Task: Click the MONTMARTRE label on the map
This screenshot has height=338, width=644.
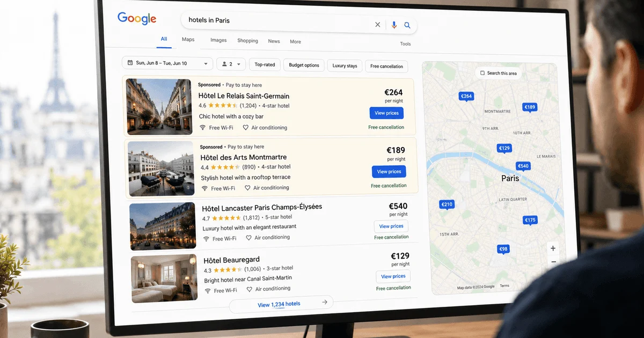Action: click(x=497, y=112)
